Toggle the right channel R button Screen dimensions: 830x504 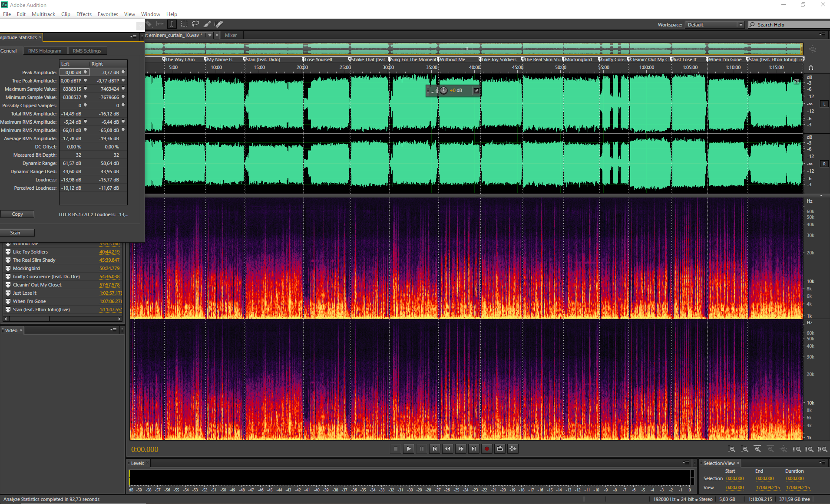(x=824, y=164)
